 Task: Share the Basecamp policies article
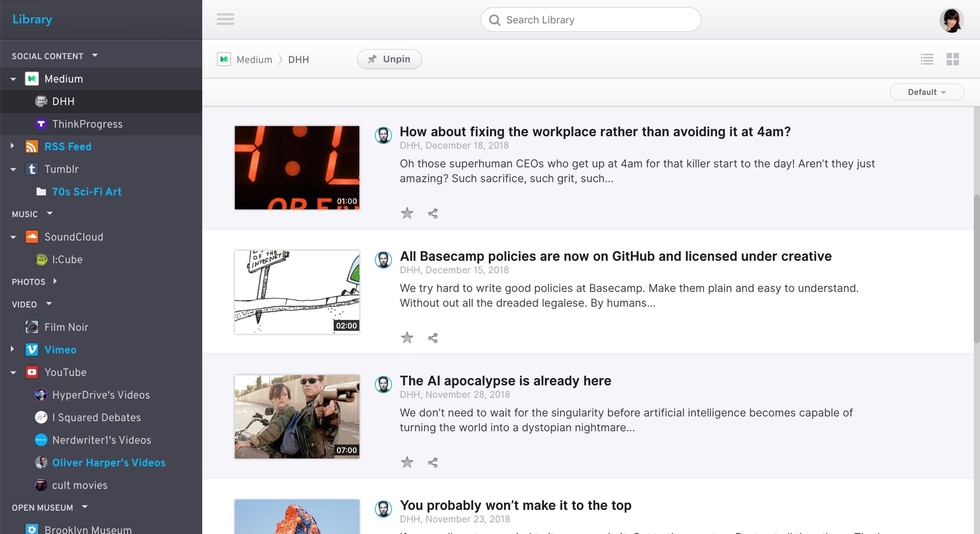pos(433,338)
